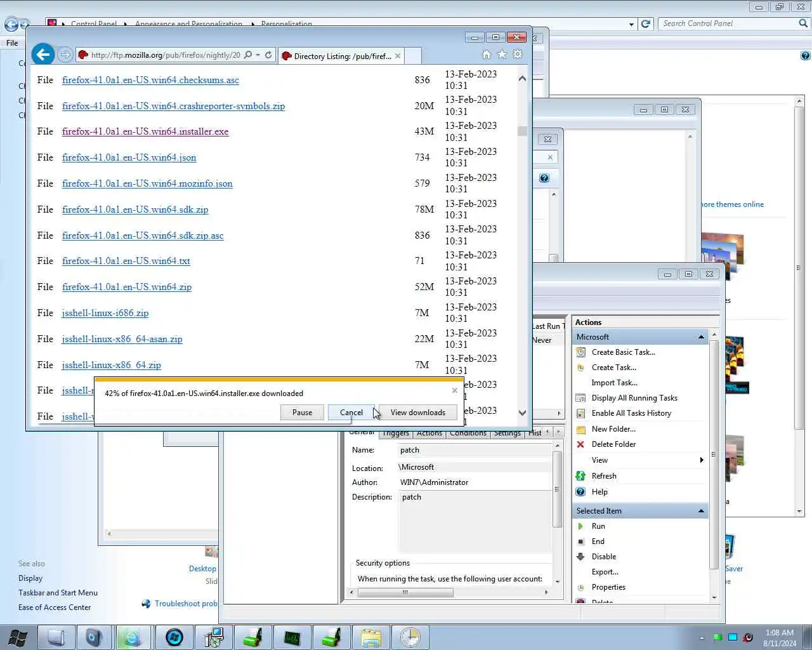The height and width of the screenshot is (650, 812).
Task: Go back in Internet Explorer
Action: [x=43, y=55]
